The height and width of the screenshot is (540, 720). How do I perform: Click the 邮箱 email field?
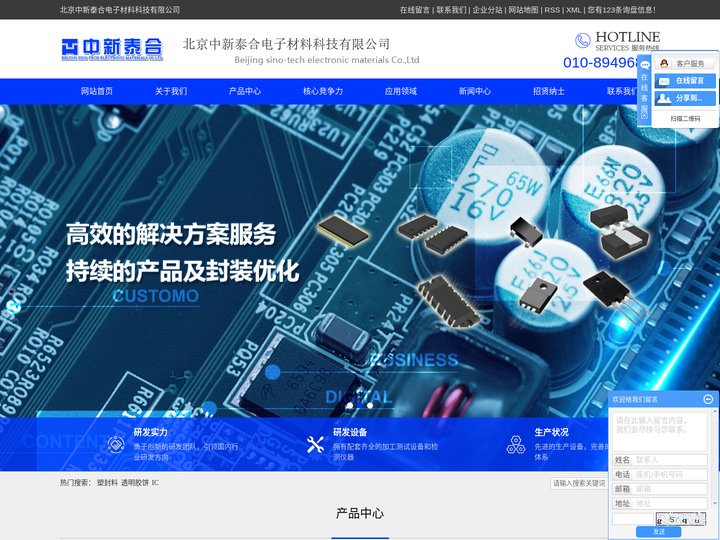659,489
